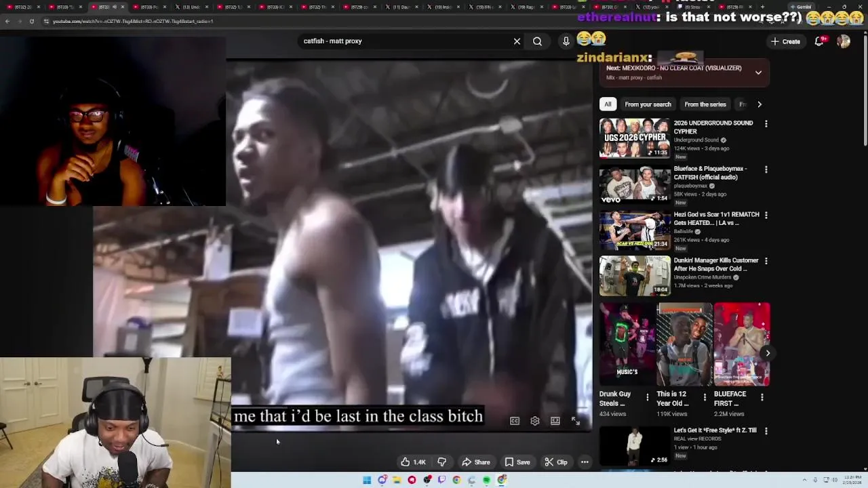868x488 pixels.
Task: Go back in the browser
Action: coord(7,21)
